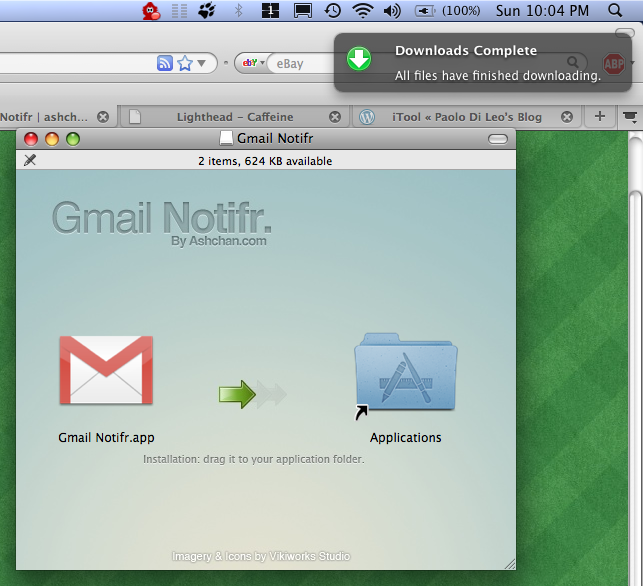Viewport: 643px width, 586px height.
Task: Switch to the Notifr | ashch... tab
Action: 44,117
